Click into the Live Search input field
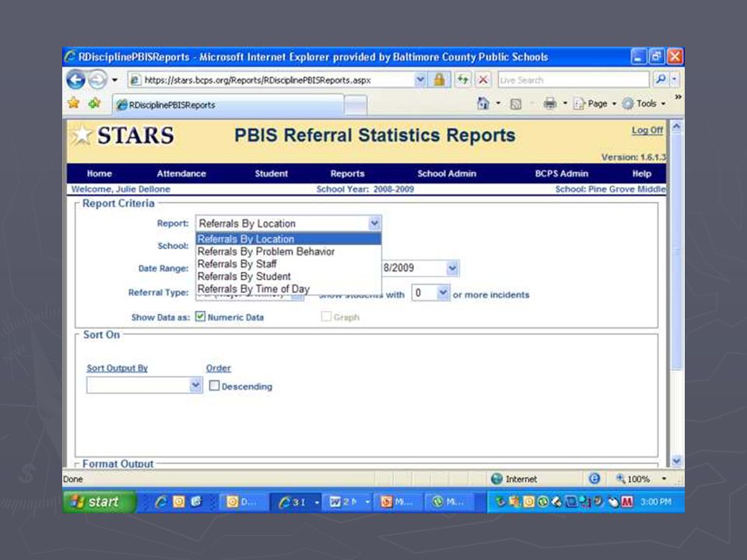The height and width of the screenshot is (560, 747). pyautogui.click(x=573, y=79)
